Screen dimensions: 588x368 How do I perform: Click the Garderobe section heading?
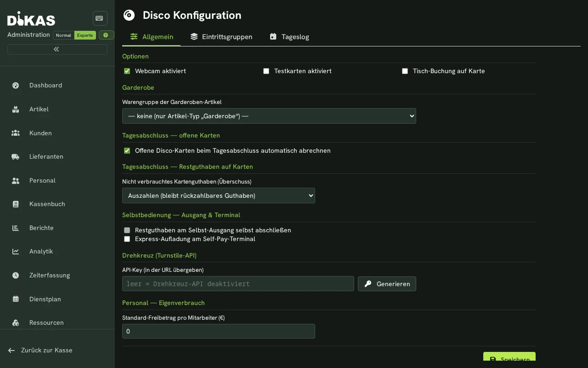[138, 87]
